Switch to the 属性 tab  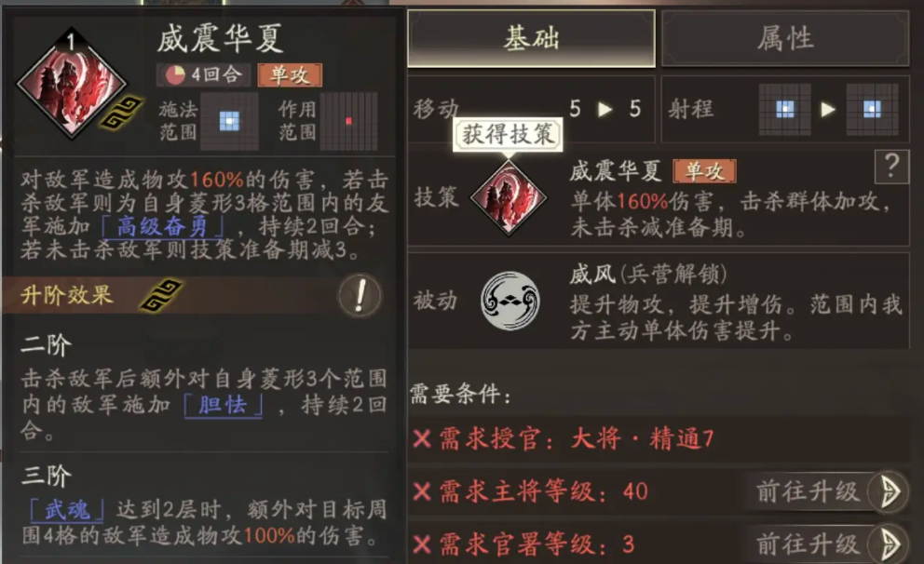coord(785,38)
